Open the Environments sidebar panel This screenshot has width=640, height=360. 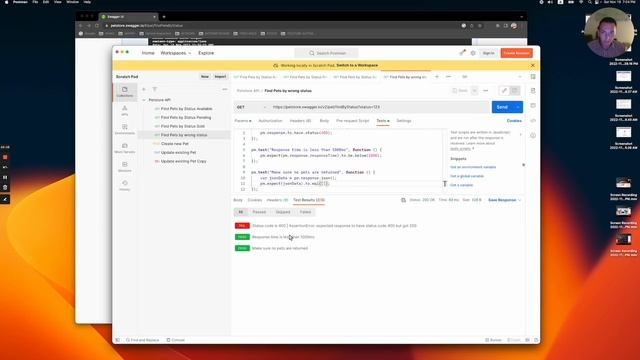[x=124, y=129]
